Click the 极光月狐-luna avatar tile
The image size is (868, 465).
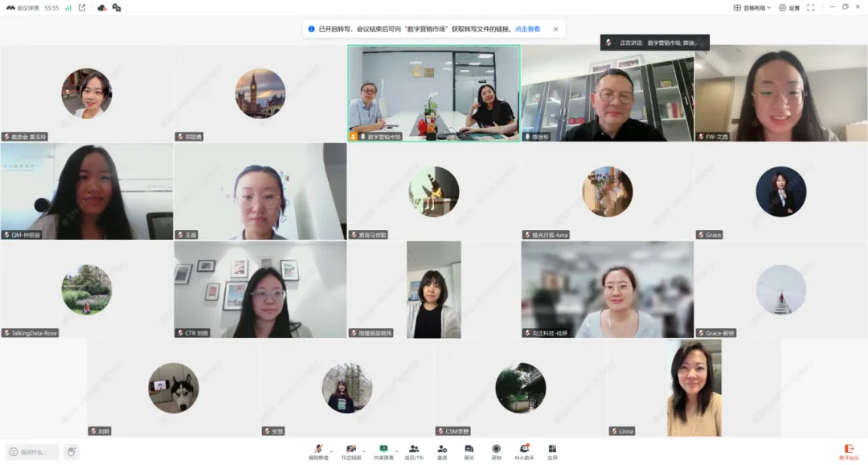pyautogui.click(x=608, y=191)
